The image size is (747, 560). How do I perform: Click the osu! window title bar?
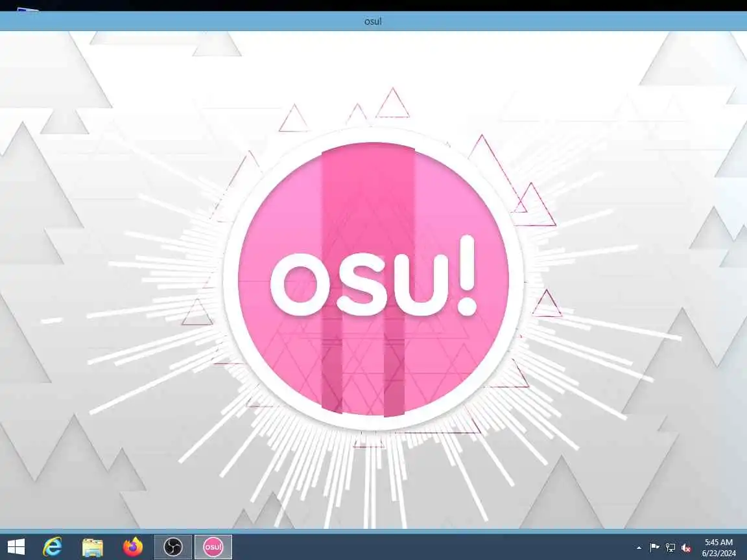coord(373,21)
